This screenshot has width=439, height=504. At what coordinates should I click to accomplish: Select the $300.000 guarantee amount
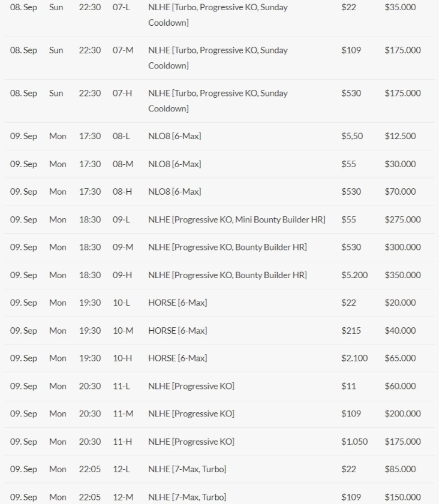[402, 247]
